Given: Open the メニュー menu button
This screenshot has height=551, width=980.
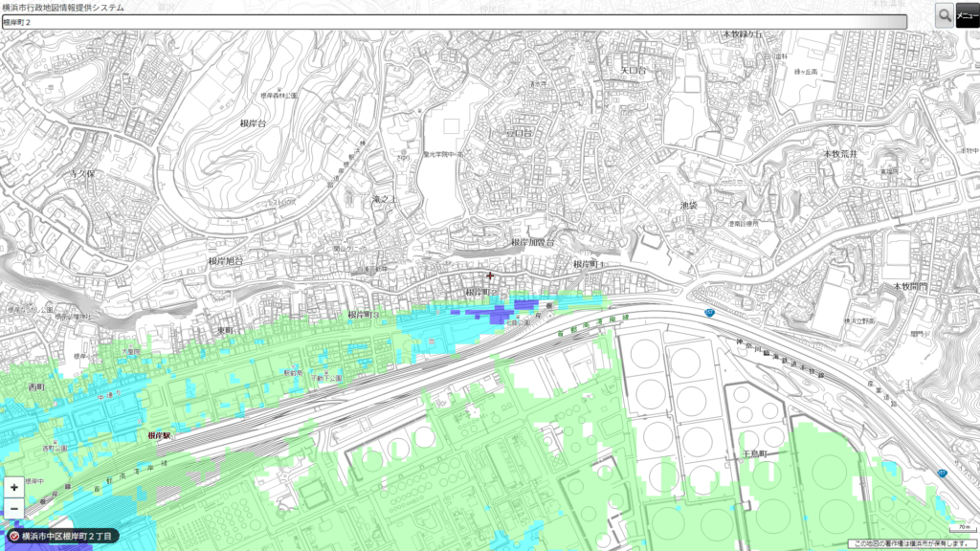Looking at the screenshot, I should click(x=968, y=14).
